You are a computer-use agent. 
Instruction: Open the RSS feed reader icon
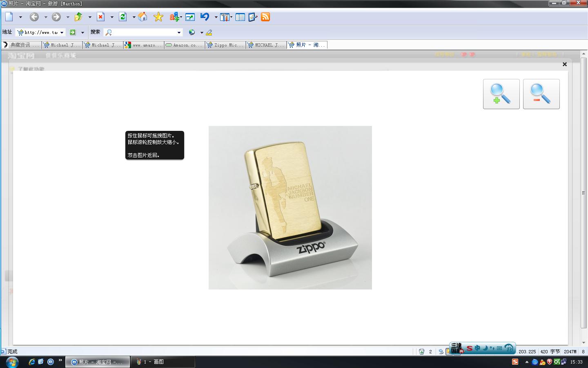click(265, 17)
